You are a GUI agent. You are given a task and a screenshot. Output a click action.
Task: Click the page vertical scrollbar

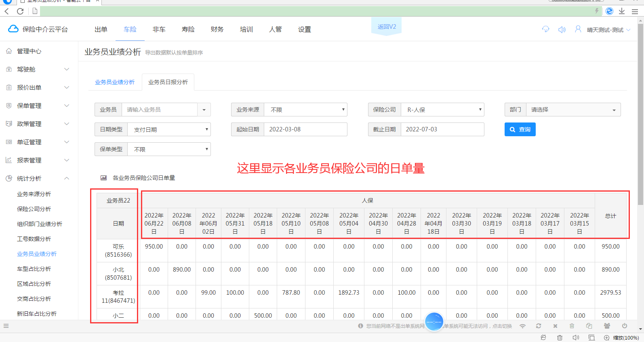(640, 114)
